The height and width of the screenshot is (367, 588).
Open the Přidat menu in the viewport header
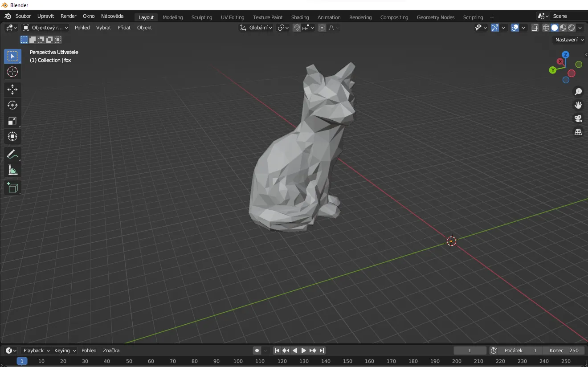tap(124, 28)
